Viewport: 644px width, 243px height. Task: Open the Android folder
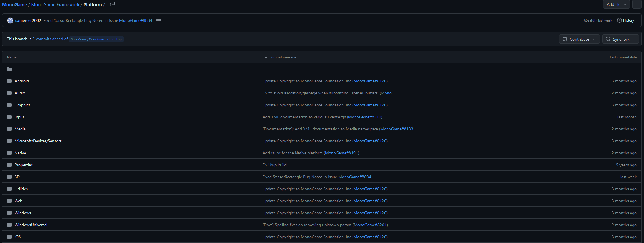click(22, 81)
